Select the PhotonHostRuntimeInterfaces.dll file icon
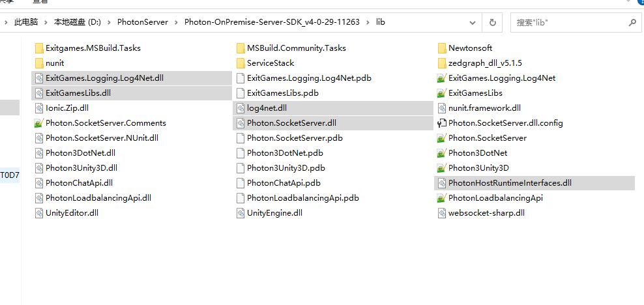Screen dimensions: 644x305 pyautogui.click(x=442, y=183)
